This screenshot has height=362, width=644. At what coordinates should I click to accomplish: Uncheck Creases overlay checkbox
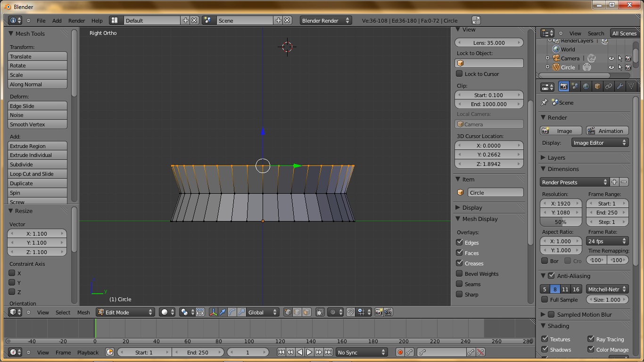[x=459, y=263]
